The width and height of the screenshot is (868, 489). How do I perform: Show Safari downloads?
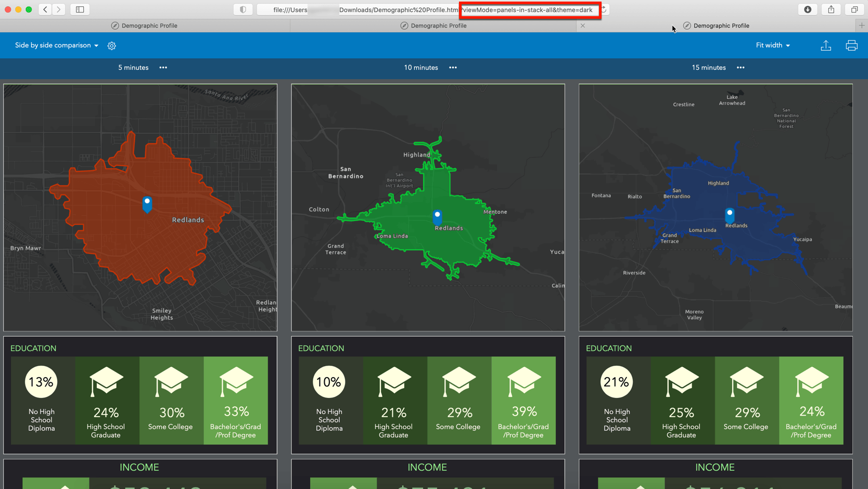pyautogui.click(x=808, y=9)
